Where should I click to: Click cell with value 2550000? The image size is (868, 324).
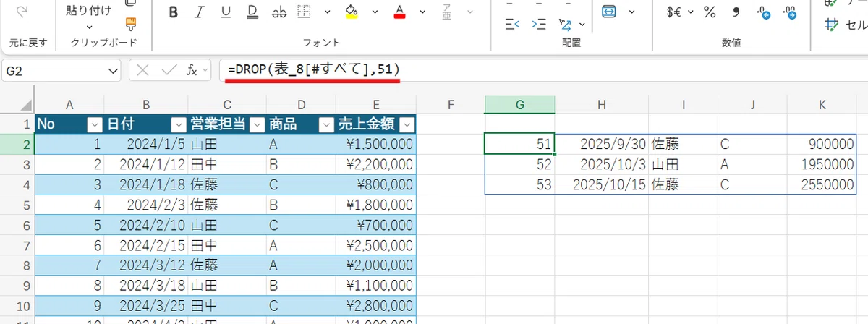point(822,184)
